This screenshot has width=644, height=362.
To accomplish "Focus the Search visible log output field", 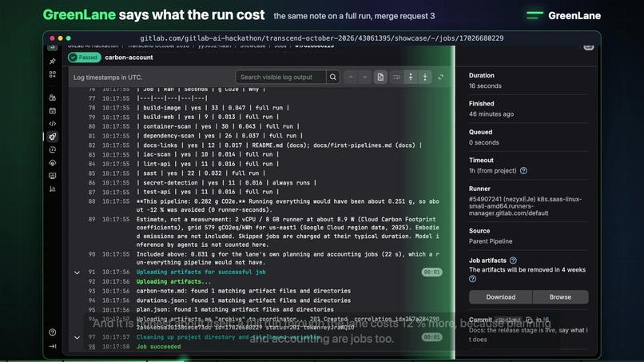I will pyautogui.click(x=281, y=78).
